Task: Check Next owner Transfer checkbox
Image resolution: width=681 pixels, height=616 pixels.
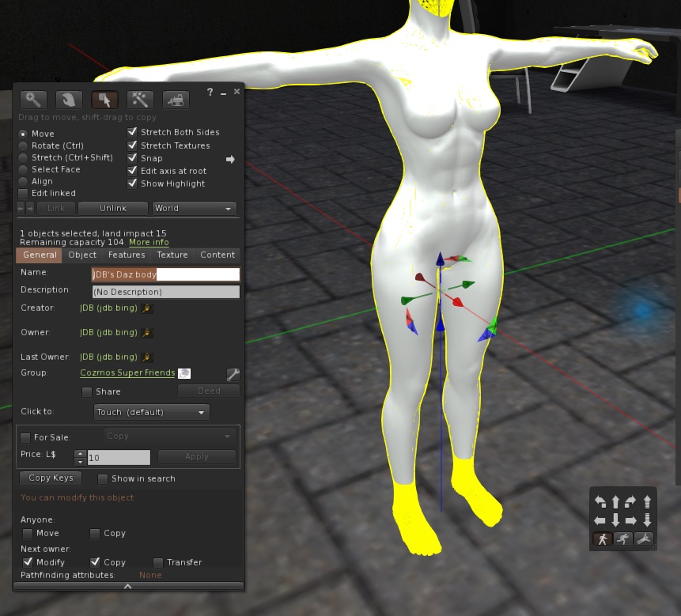Action: click(158, 562)
